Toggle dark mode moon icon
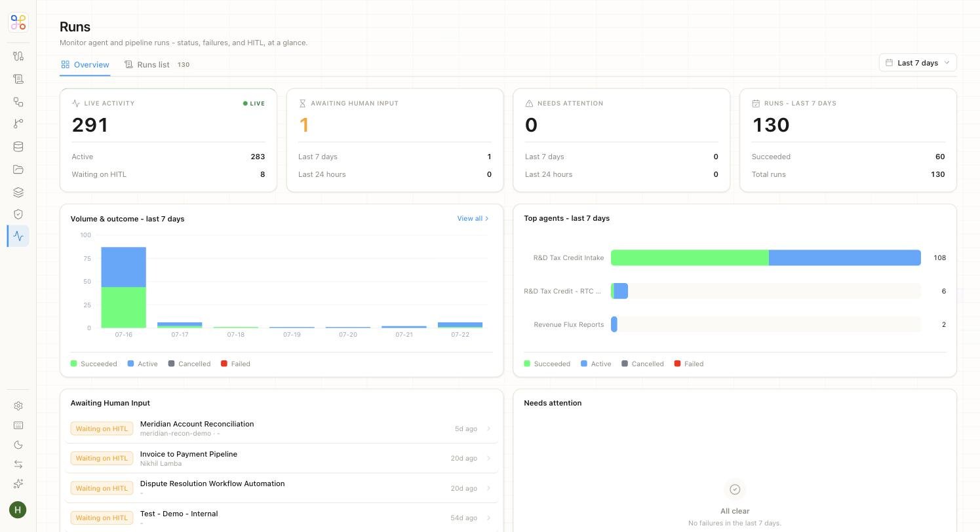Image resolution: width=980 pixels, height=532 pixels. click(x=18, y=445)
